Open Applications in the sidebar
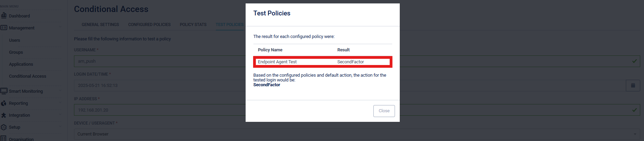 [x=21, y=64]
